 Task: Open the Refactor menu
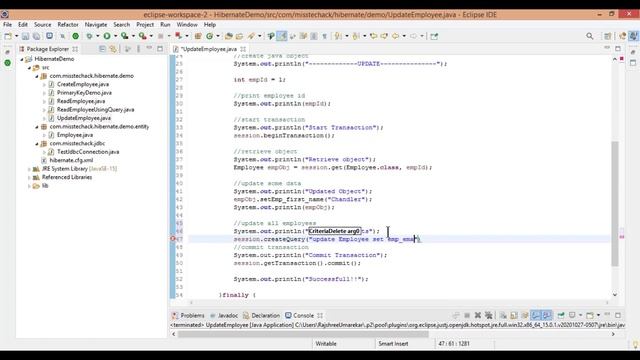[x=68, y=25]
